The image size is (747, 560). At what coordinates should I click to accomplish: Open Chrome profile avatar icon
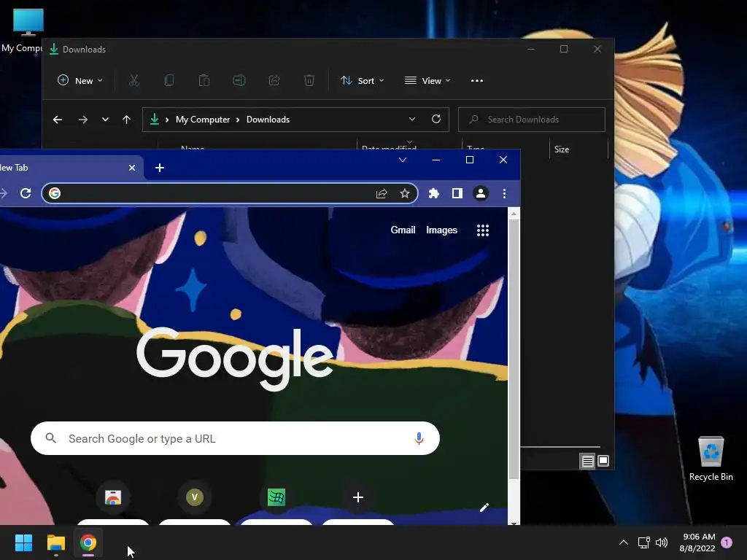[481, 193]
